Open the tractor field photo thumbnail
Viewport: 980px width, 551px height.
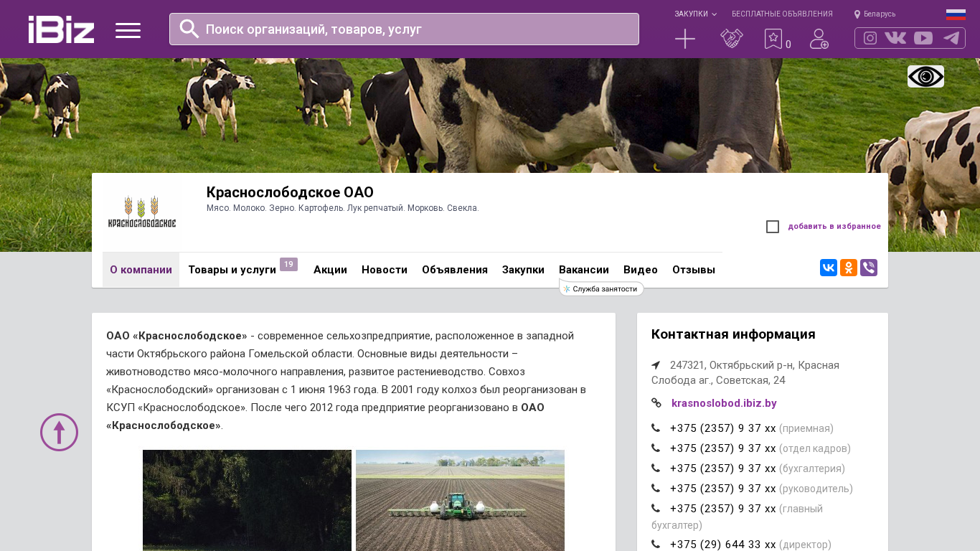pos(460,500)
